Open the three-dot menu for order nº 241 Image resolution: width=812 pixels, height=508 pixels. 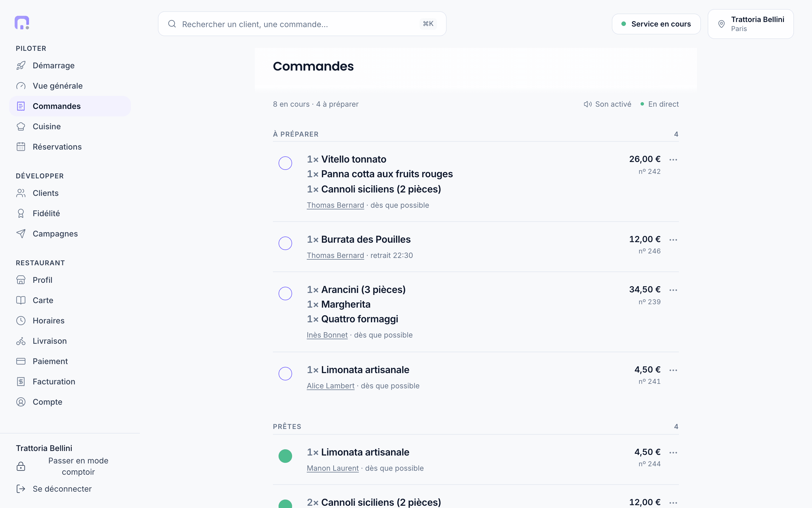[673, 370]
